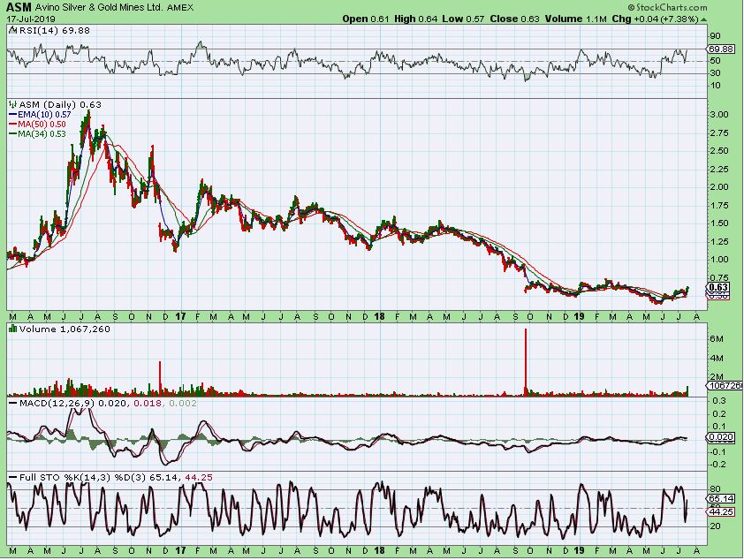This screenshot has height=560, width=744.
Task: Click the volume bars icon beside Volume label
Action: pyautogui.click(x=13, y=329)
